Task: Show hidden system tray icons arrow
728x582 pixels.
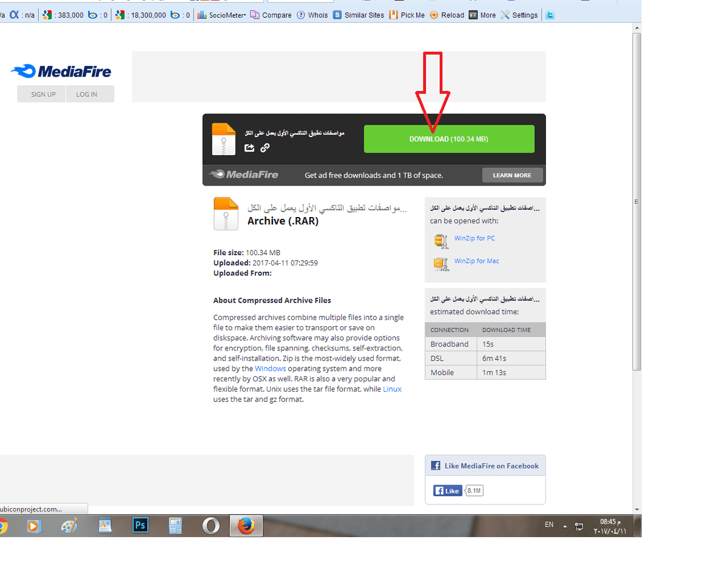Action: (565, 526)
